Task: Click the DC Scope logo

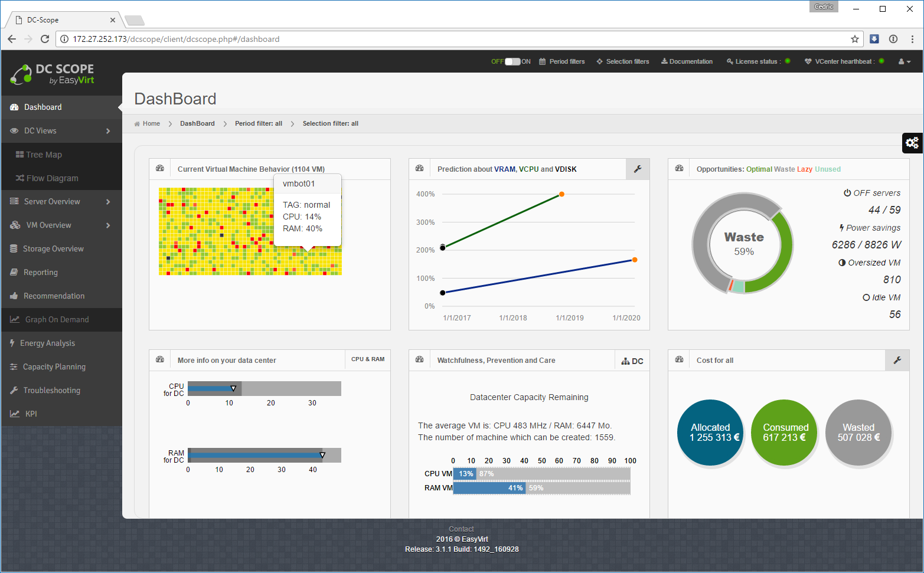Action: [53, 74]
